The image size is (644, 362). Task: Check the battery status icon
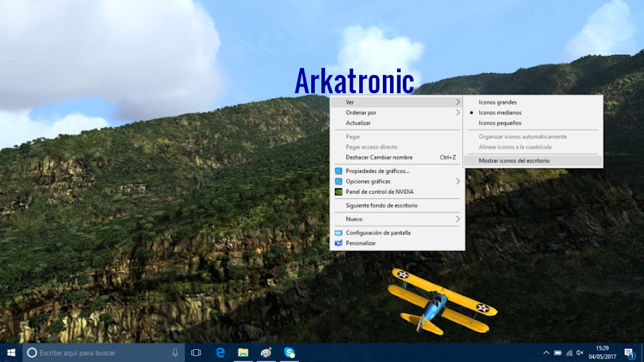pyautogui.click(x=557, y=353)
